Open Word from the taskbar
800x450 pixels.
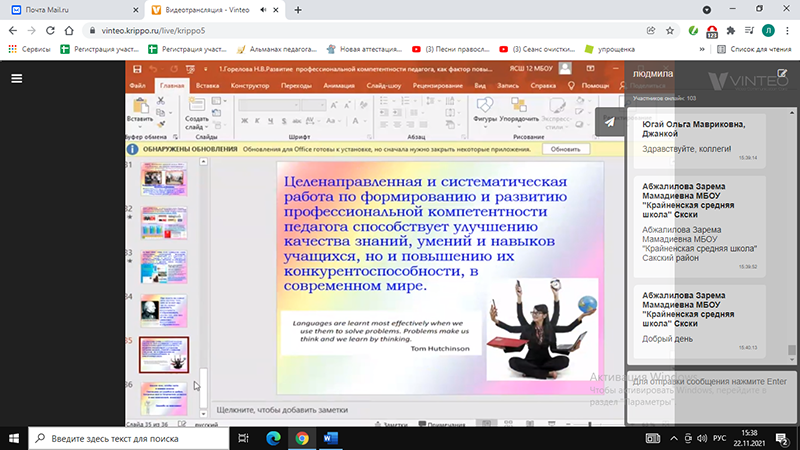pos(331,438)
